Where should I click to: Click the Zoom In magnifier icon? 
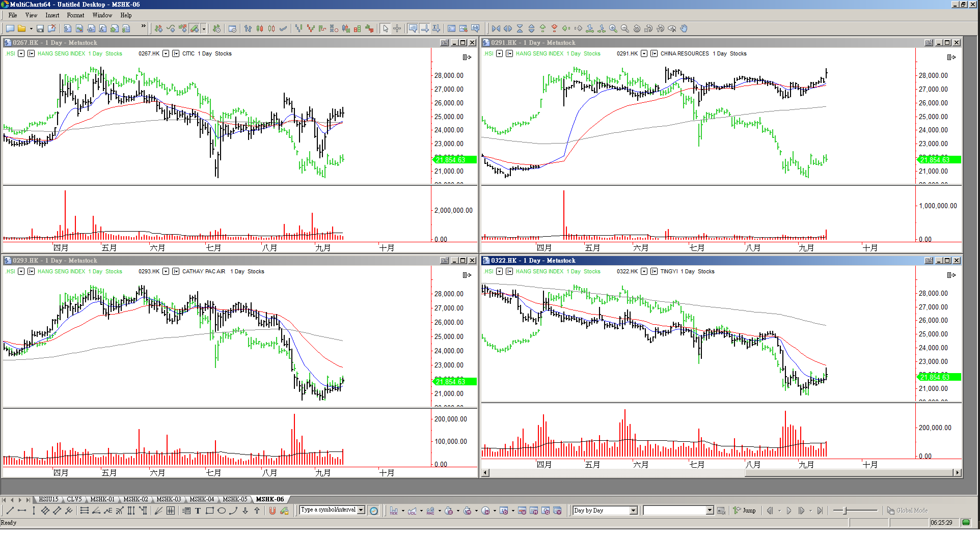pyautogui.click(x=613, y=29)
